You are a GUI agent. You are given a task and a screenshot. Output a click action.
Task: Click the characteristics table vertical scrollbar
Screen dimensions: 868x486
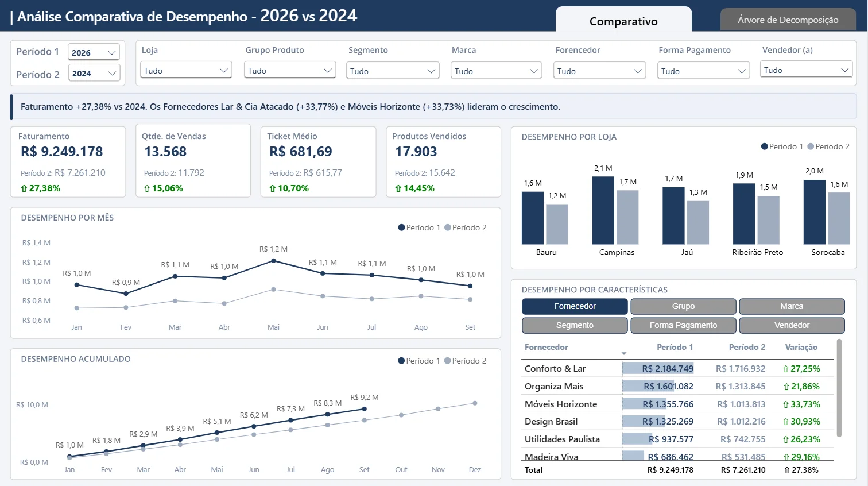(x=839, y=388)
